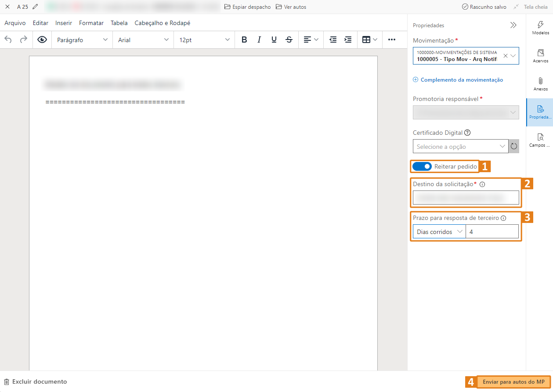Toggle the Reiterar pedido switch
This screenshot has width=553, height=392.
(422, 166)
